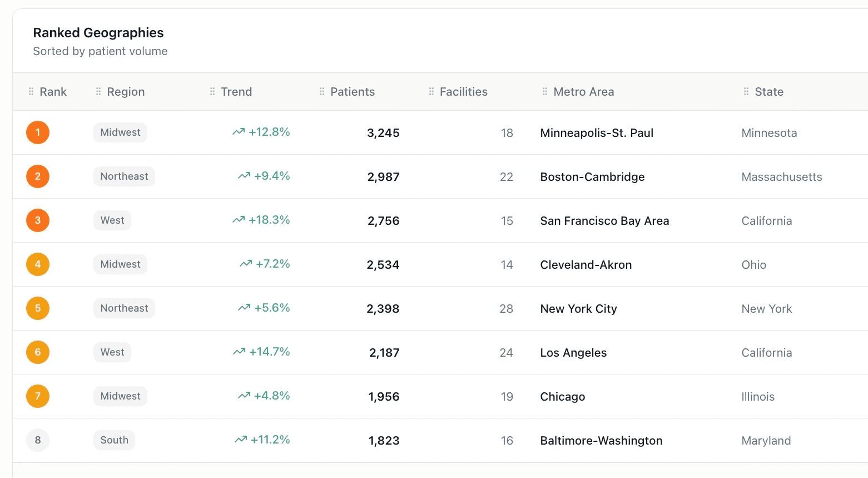Screen dimensions: 868x478
Task: Click the West badge for Los Angeles
Action: 112,352
